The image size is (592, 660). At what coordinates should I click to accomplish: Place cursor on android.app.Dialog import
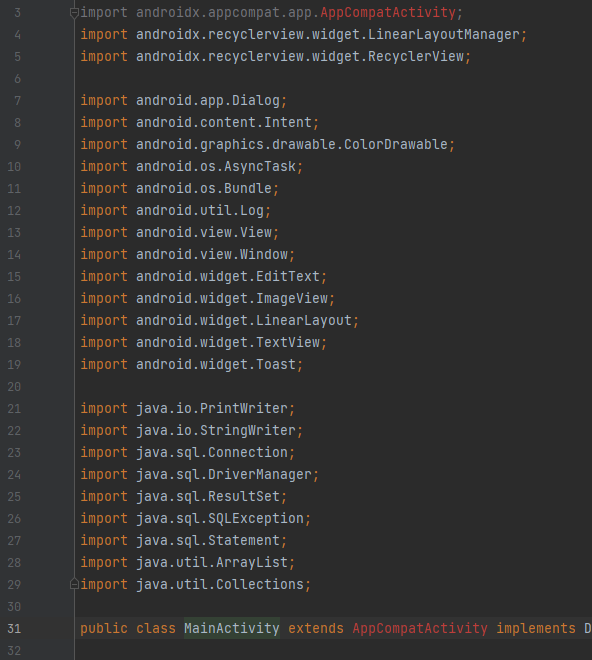[x=208, y=101]
